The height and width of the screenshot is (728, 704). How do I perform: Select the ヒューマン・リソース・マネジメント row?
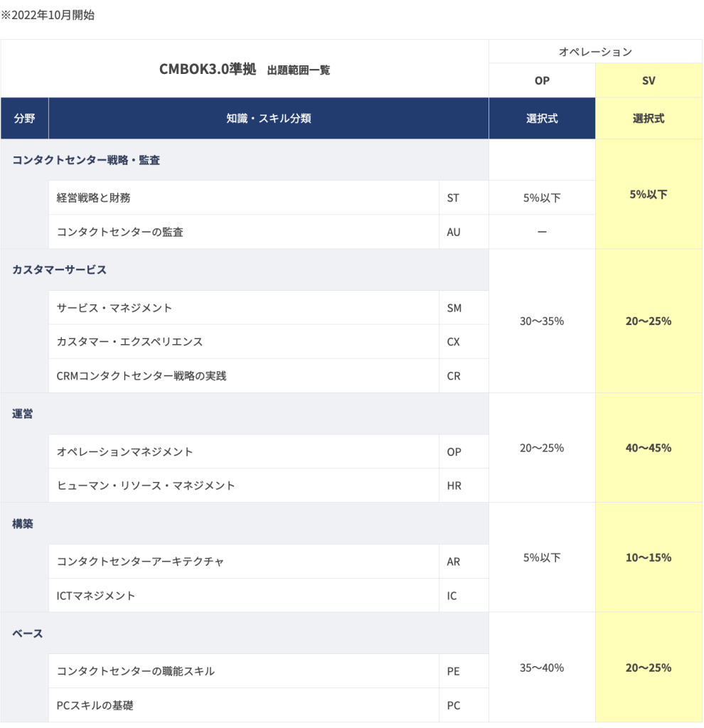tap(146, 486)
